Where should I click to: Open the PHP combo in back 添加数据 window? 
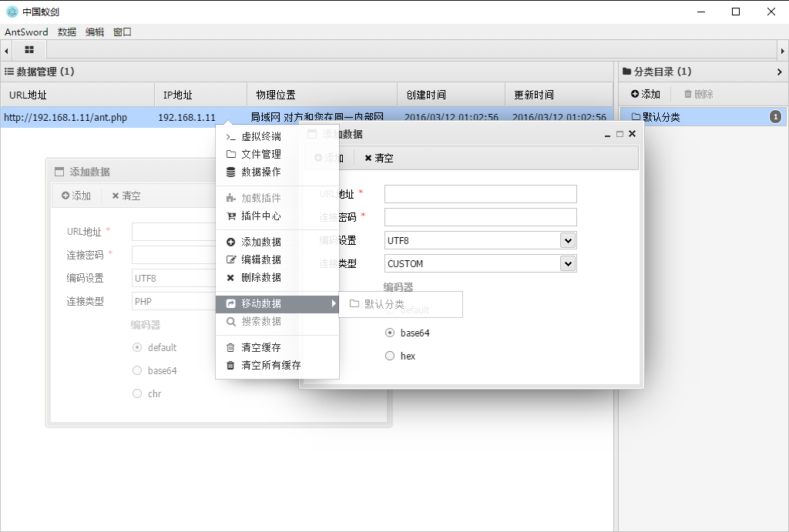(x=174, y=301)
